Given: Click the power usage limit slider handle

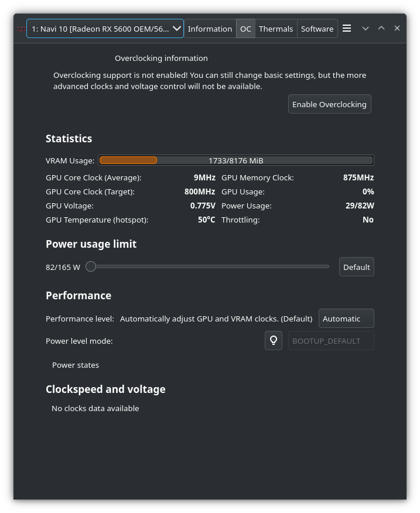Looking at the screenshot, I should 91,267.
